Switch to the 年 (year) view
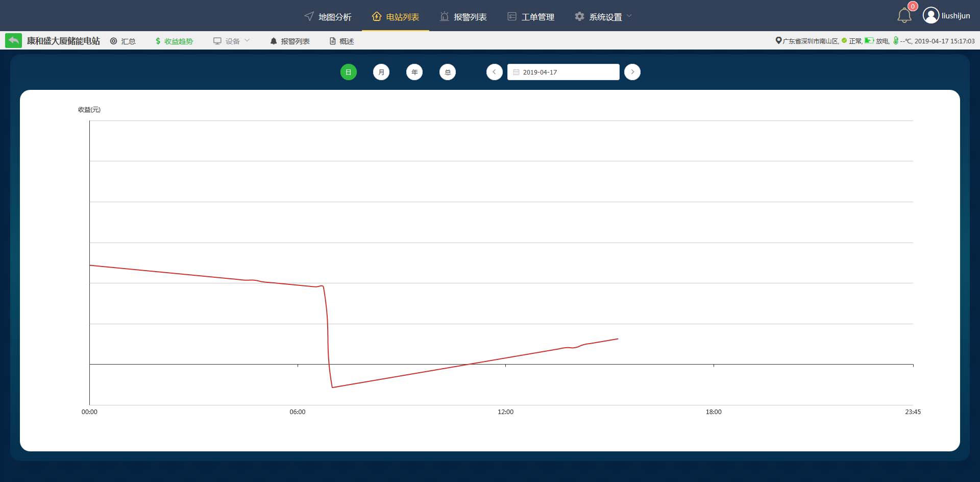The width and height of the screenshot is (980, 482). point(414,72)
